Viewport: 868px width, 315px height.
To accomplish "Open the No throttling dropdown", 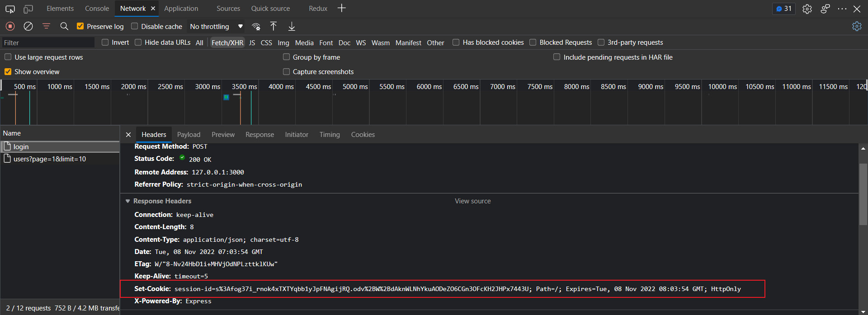I will 217,27.
